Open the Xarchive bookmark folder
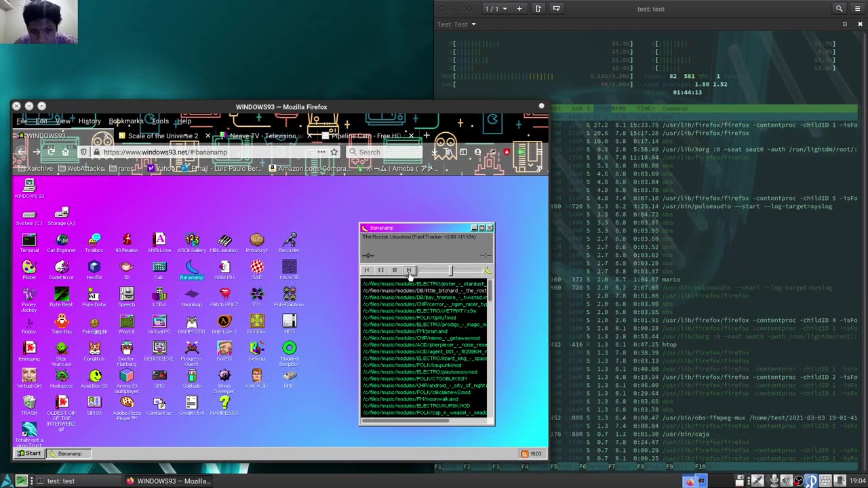 pos(35,168)
